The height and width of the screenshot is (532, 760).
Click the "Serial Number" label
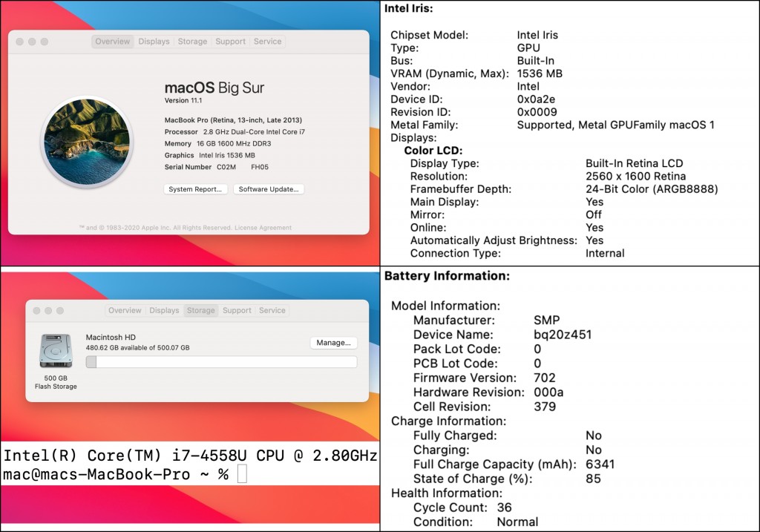coord(188,167)
